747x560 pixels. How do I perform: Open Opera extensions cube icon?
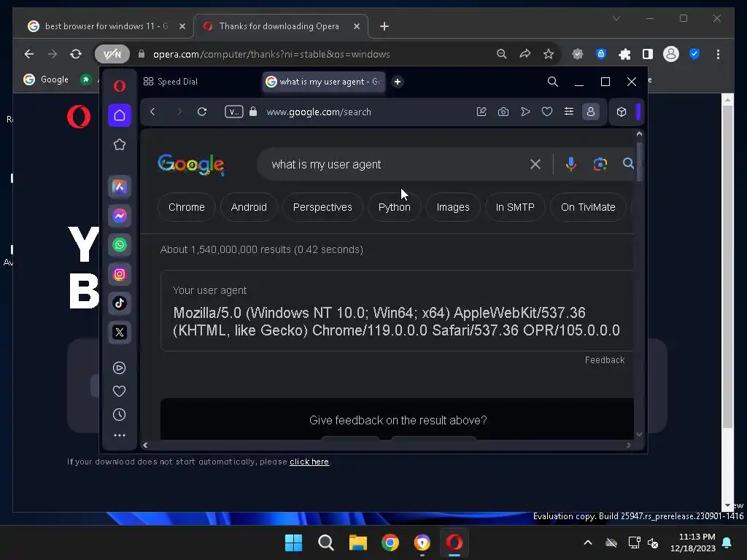pyautogui.click(x=622, y=112)
